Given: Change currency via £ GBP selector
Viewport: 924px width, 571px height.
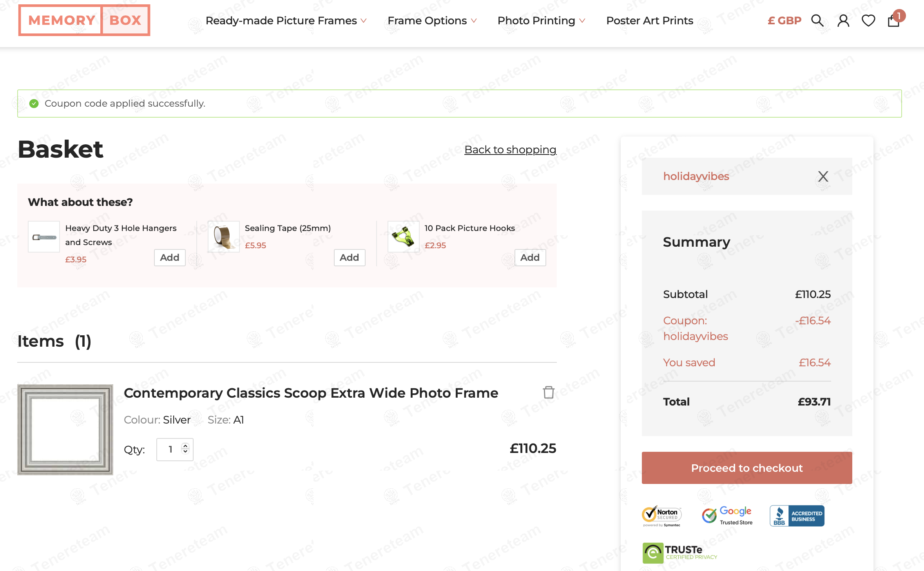Looking at the screenshot, I should [784, 20].
